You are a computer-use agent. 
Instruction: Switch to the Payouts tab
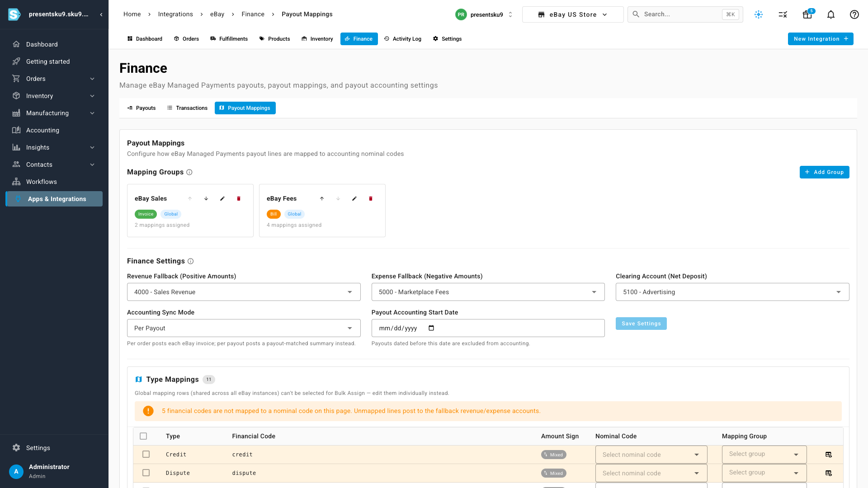point(142,108)
